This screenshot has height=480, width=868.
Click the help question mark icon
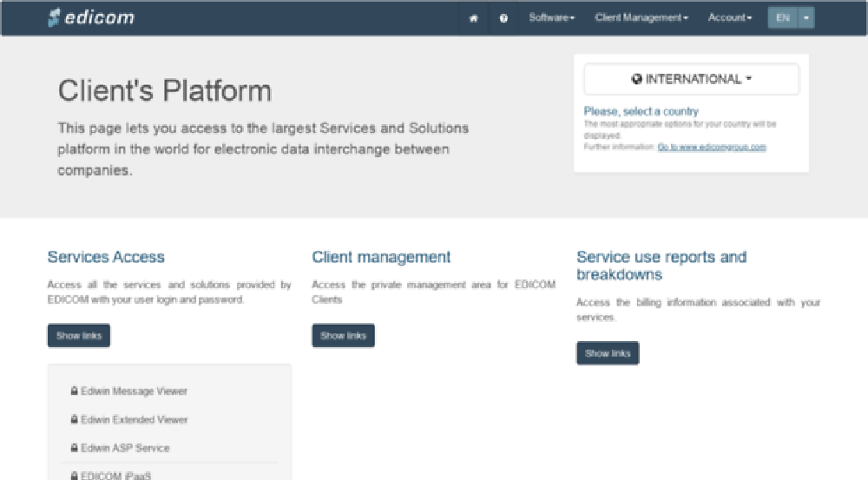click(x=503, y=18)
